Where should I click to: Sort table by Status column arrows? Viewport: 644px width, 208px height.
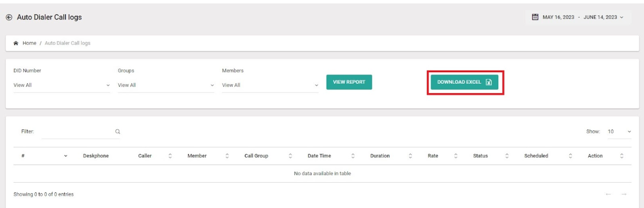pos(507,156)
